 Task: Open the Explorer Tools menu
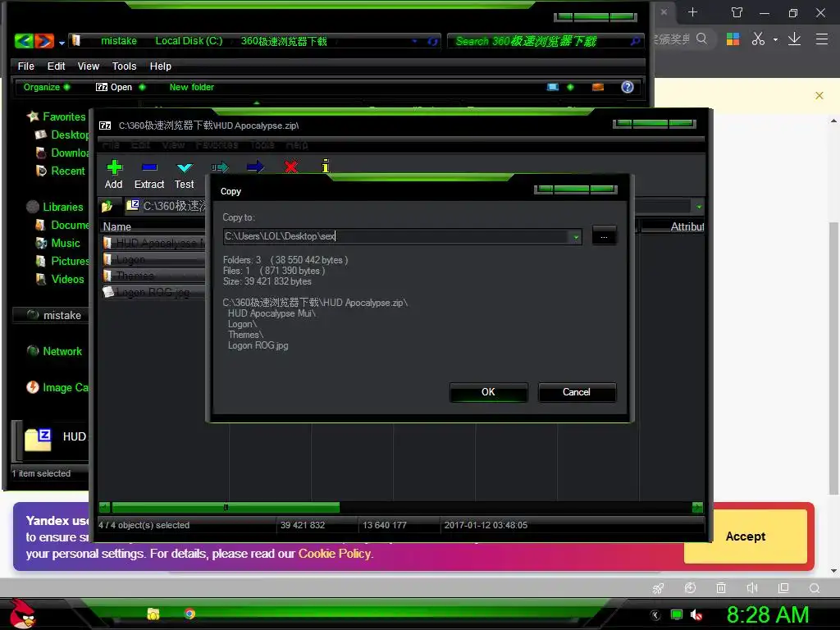point(124,66)
